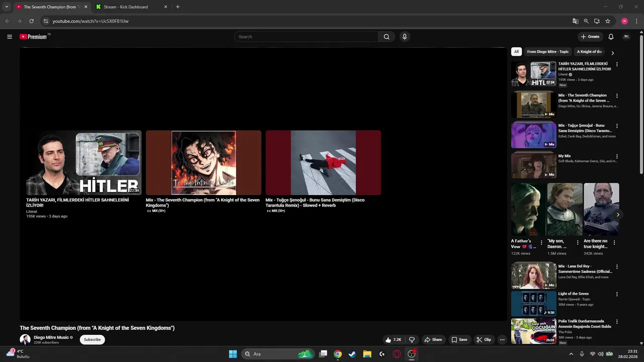
Task: Open Diego Mitre Music channel link
Action: click(x=51, y=337)
